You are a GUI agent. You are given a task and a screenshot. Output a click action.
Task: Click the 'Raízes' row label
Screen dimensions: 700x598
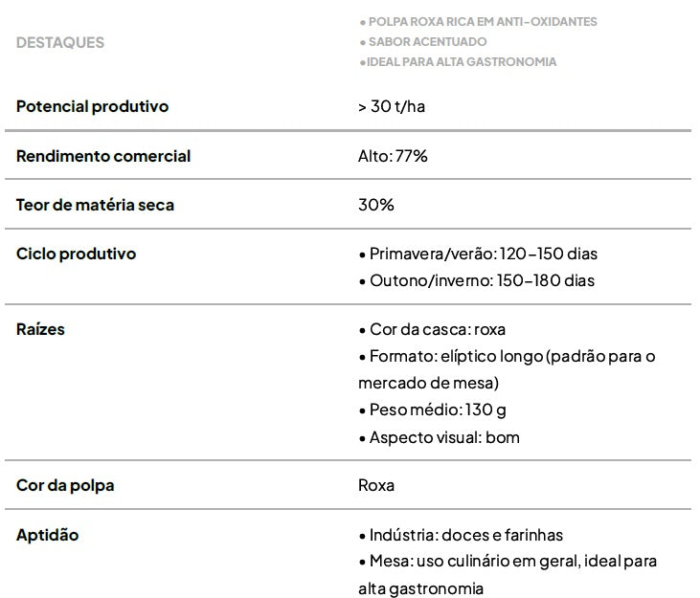[x=40, y=329]
